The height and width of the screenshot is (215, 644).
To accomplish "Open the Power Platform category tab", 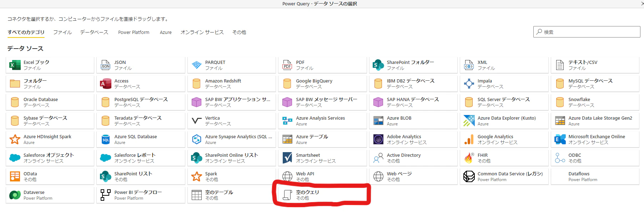I will 134,32.
